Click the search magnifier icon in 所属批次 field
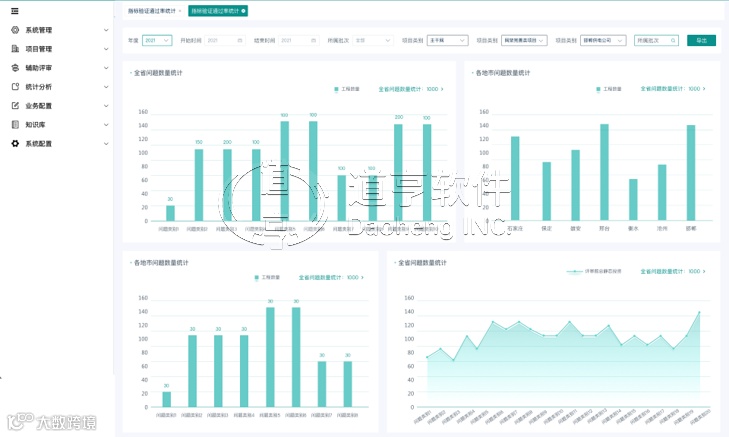This screenshot has width=729, height=437. (x=673, y=41)
